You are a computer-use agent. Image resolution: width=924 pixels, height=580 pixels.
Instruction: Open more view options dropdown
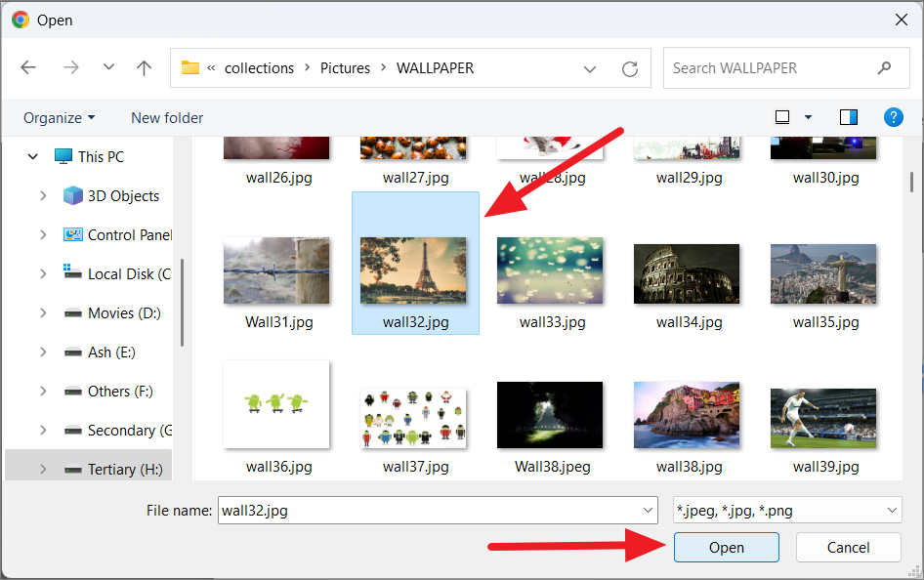tap(808, 117)
